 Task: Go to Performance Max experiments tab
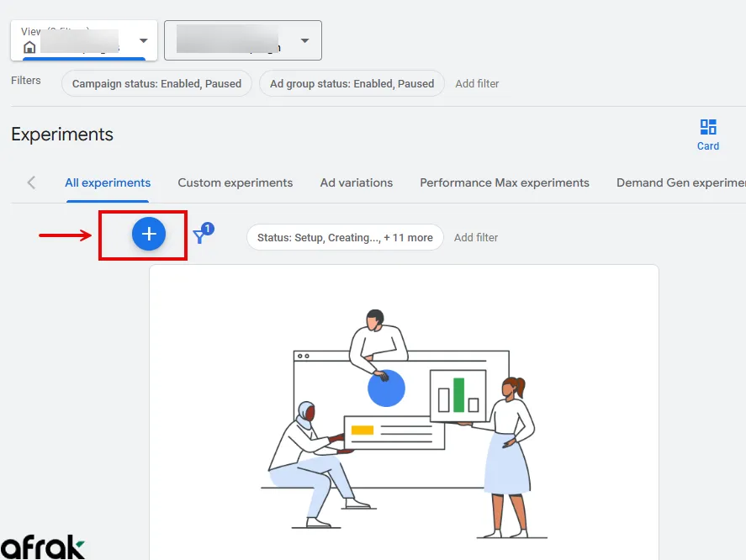(505, 182)
